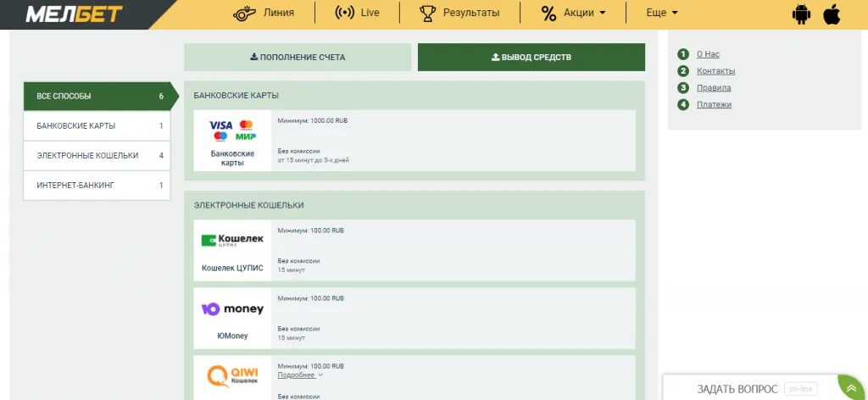The image size is (868, 400).
Task: Expand the Акции dropdown menu
Action: coord(585,13)
